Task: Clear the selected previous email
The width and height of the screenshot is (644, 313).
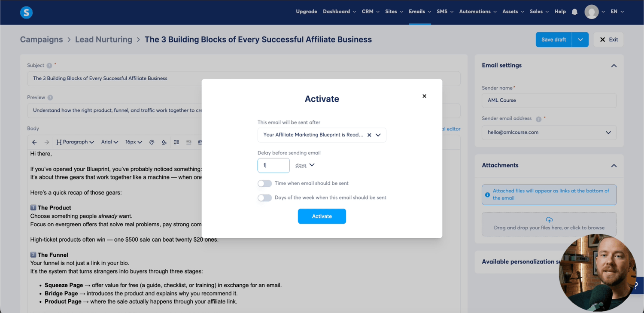Action: click(369, 135)
